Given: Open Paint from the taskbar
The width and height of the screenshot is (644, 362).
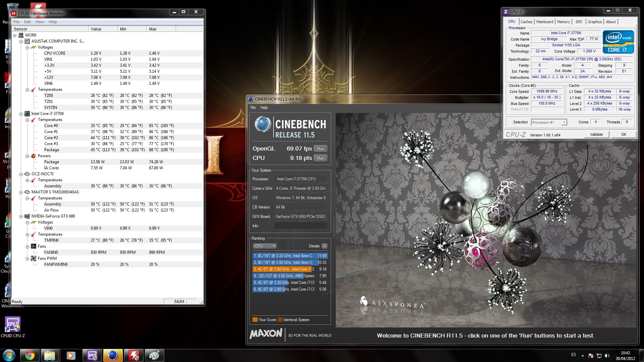Looking at the screenshot, I should 154,356.
